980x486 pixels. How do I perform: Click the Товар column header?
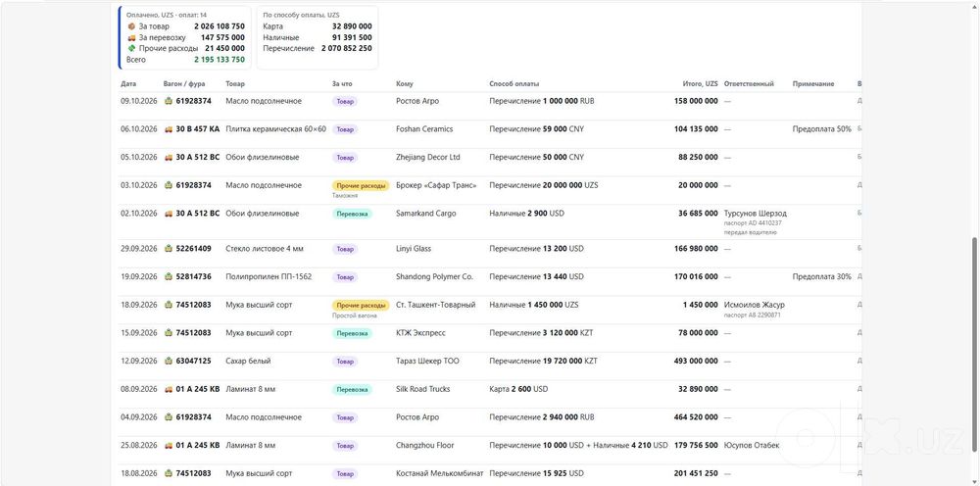pyautogui.click(x=235, y=83)
